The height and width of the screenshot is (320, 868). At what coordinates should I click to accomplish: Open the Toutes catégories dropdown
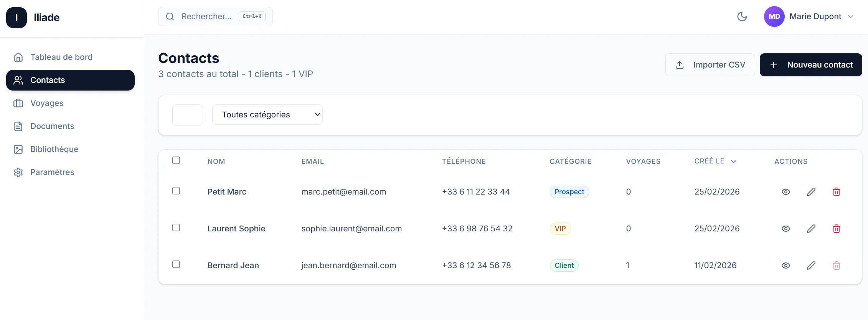[267, 114]
